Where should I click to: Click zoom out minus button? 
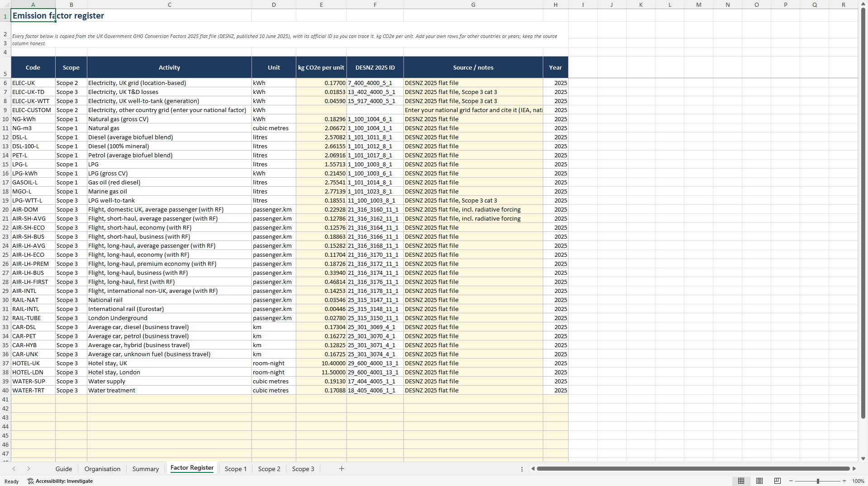tap(791, 481)
